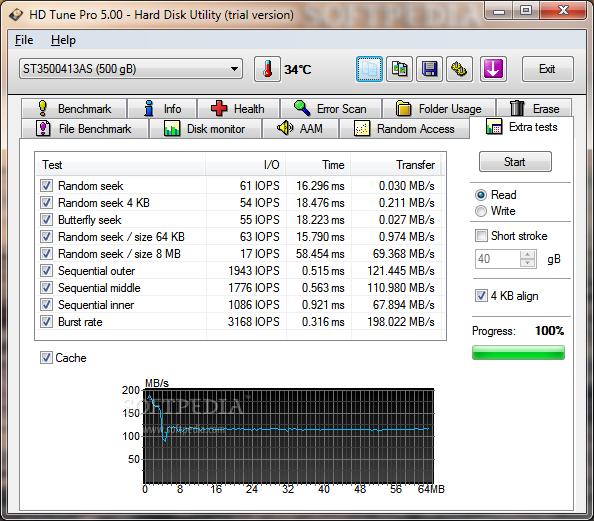
Task: Uncheck Random seek / size 64 KB
Action: pyautogui.click(x=46, y=237)
